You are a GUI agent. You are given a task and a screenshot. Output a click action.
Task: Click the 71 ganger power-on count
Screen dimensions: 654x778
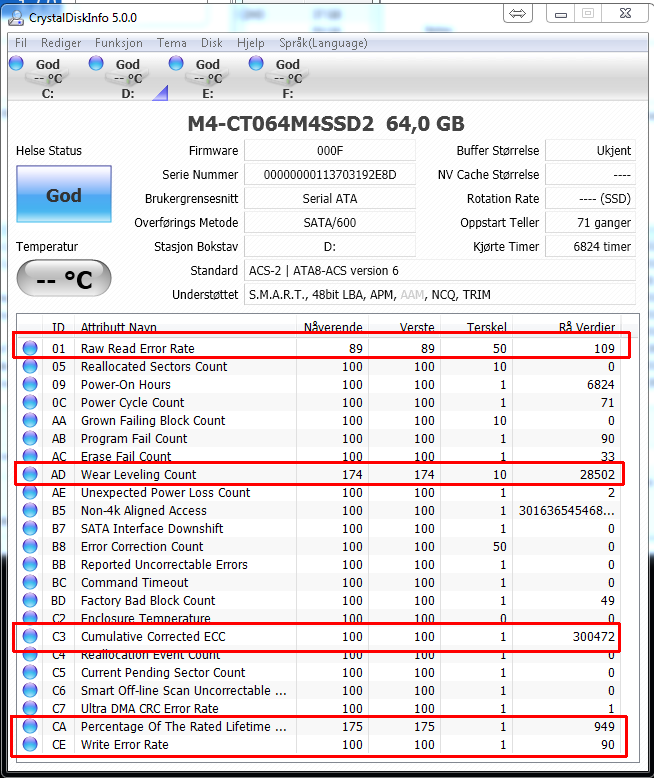590,222
